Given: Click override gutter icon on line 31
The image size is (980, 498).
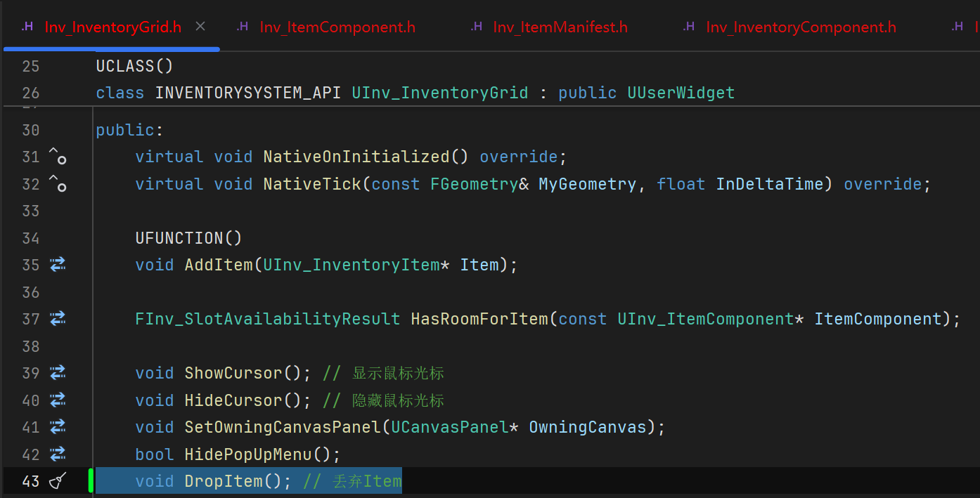Looking at the screenshot, I should (x=58, y=156).
